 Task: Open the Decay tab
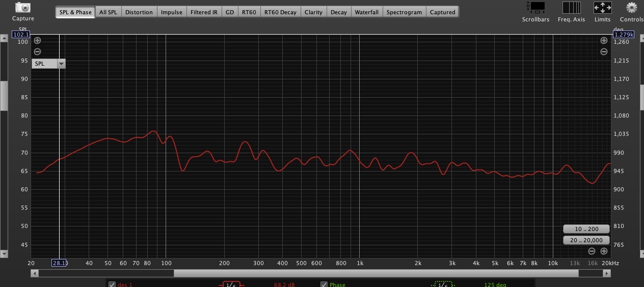pos(338,12)
